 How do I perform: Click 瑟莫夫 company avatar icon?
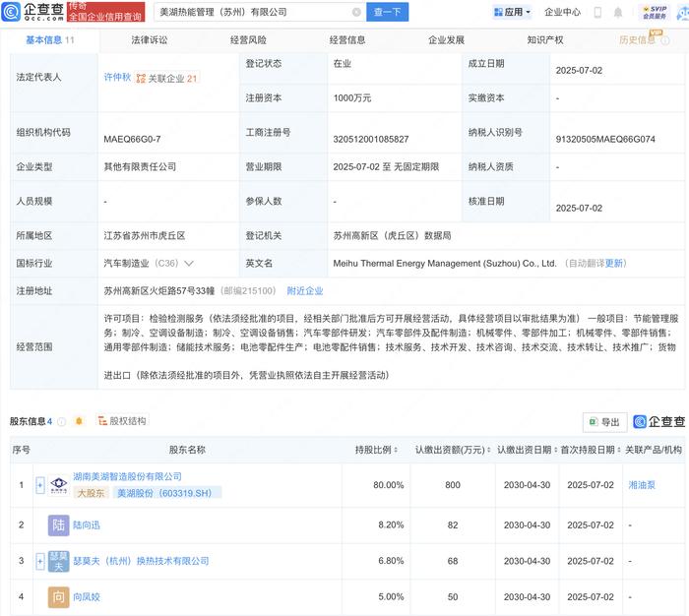coord(58,561)
